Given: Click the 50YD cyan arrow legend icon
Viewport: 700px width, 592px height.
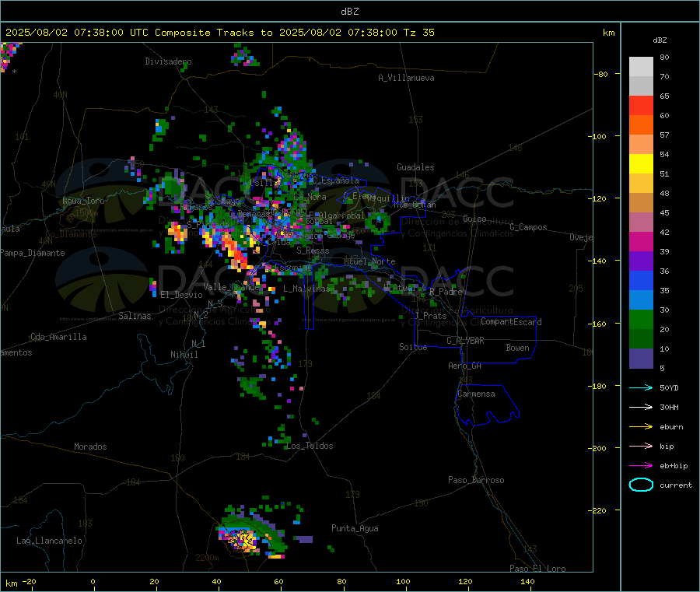Looking at the screenshot, I should [x=641, y=387].
